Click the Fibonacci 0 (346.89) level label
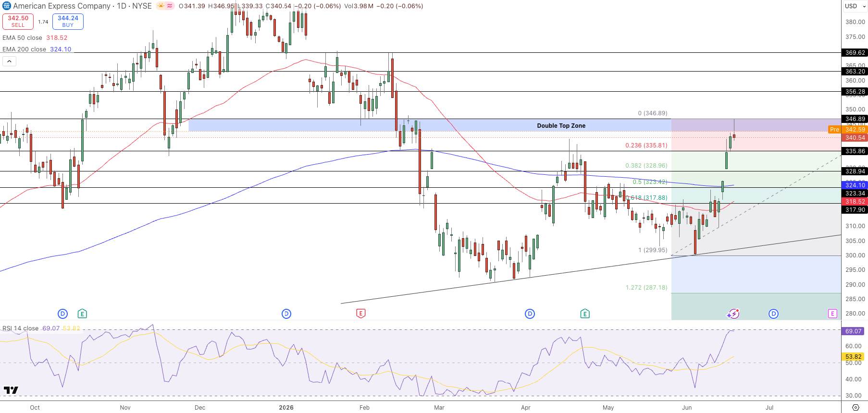 pos(652,113)
